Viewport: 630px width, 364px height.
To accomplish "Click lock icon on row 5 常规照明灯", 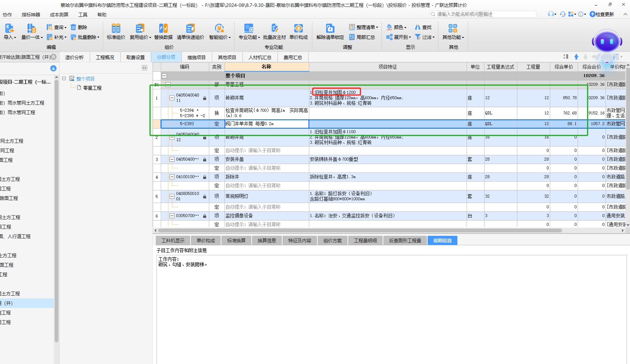I will 205,196.
